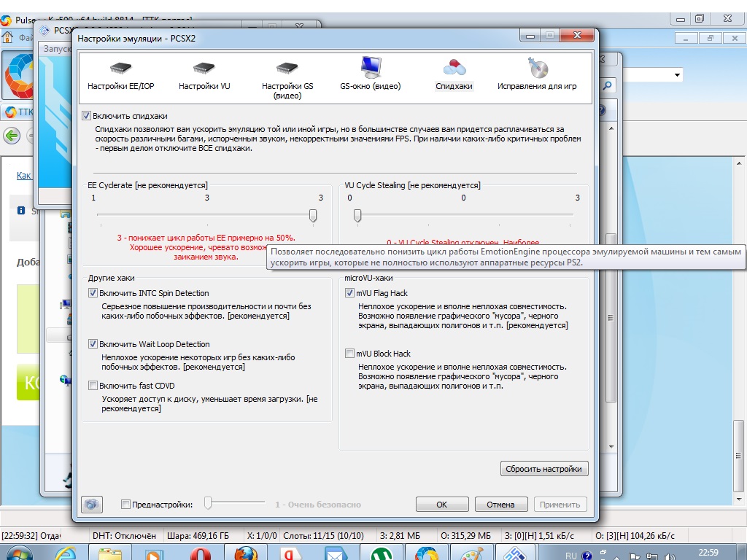The width and height of the screenshot is (747, 560).
Task: Open the file explorer folder taskbar icon
Action: tap(110, 553)
